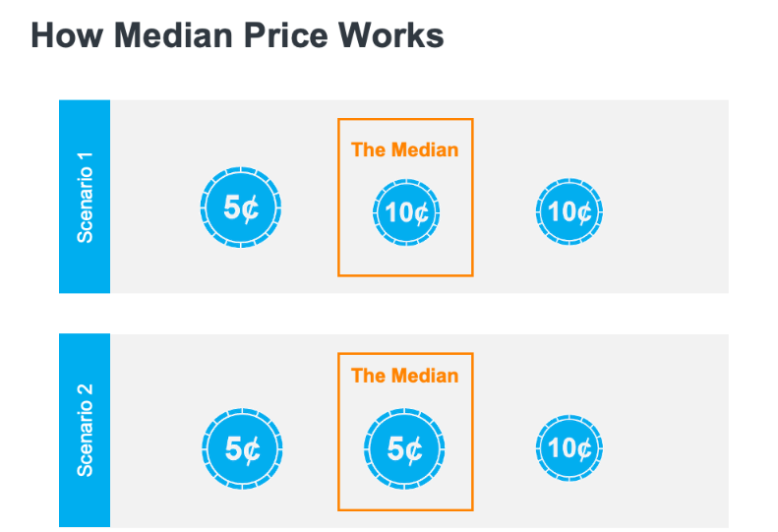The height and width of the screenshot is (532, 778).
Task: Select the Scenario 1 blue side tab
Action: [85, 197]
